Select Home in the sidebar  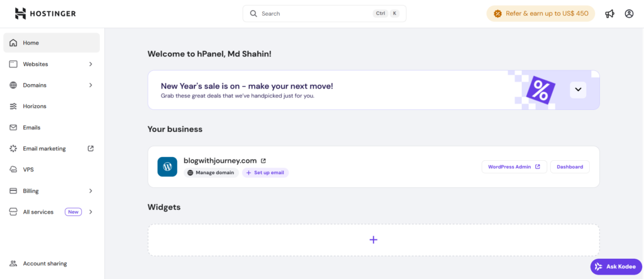31,43
